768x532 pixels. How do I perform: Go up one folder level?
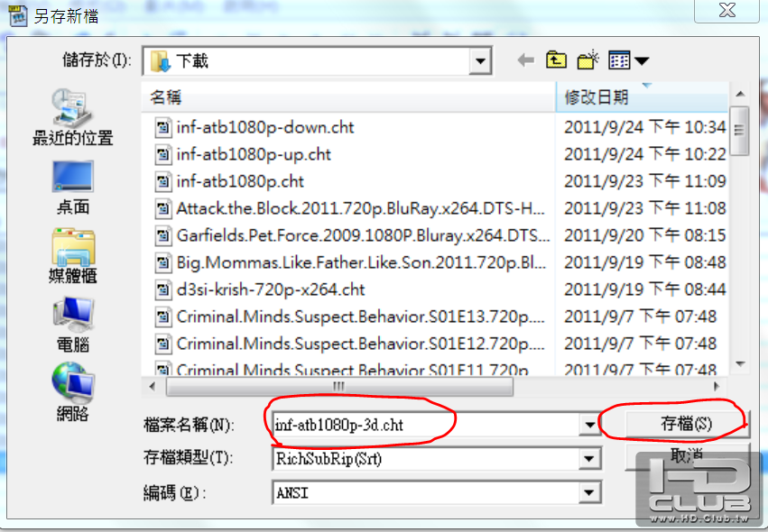556,60
